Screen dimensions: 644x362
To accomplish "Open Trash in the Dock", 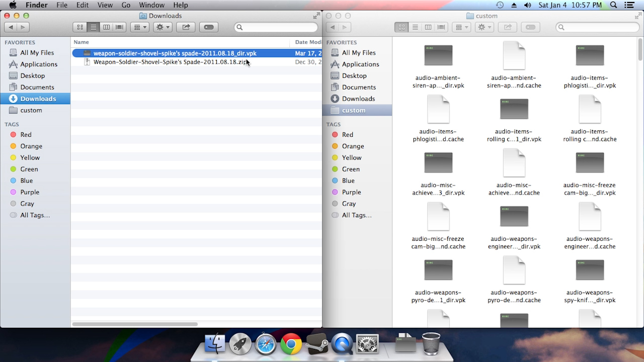I will coord(431,344).
